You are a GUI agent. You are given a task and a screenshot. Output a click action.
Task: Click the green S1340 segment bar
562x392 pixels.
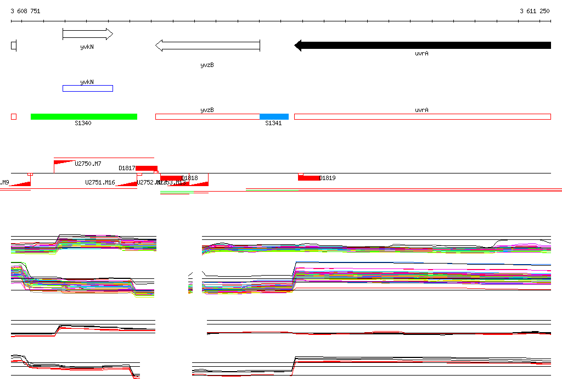pos(84,116)
